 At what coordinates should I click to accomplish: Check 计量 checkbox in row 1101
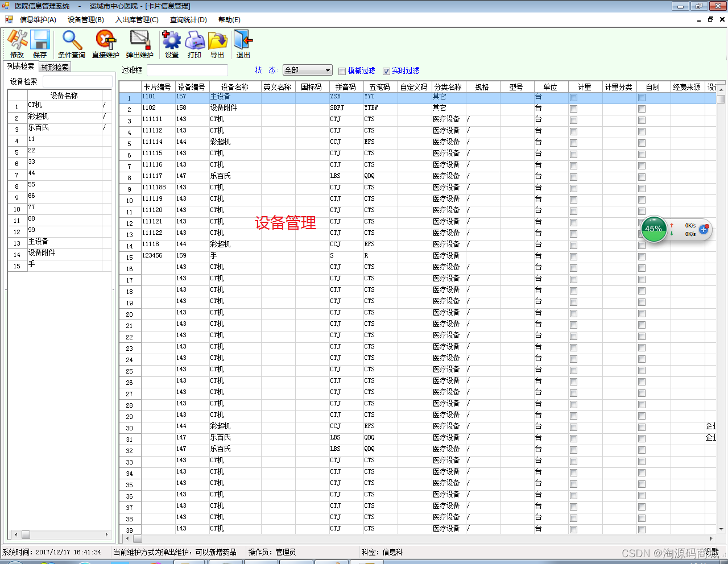point(573,98)
